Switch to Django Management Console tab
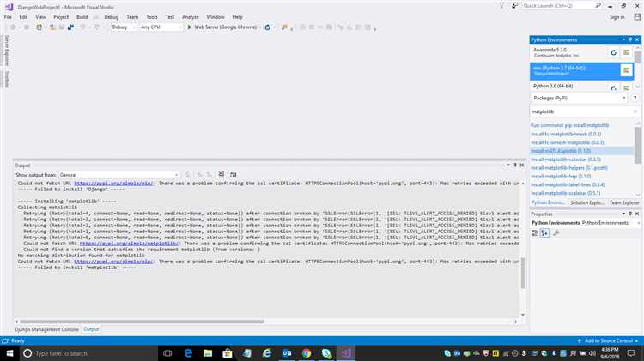Screen dimensions: 644x361 click(47, 329)
